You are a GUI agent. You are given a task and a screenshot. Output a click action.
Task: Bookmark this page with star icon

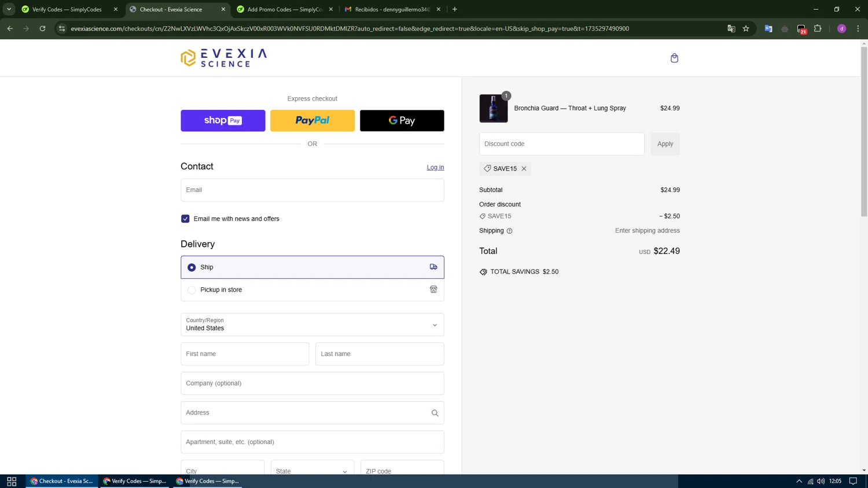[x=746, y=28]
